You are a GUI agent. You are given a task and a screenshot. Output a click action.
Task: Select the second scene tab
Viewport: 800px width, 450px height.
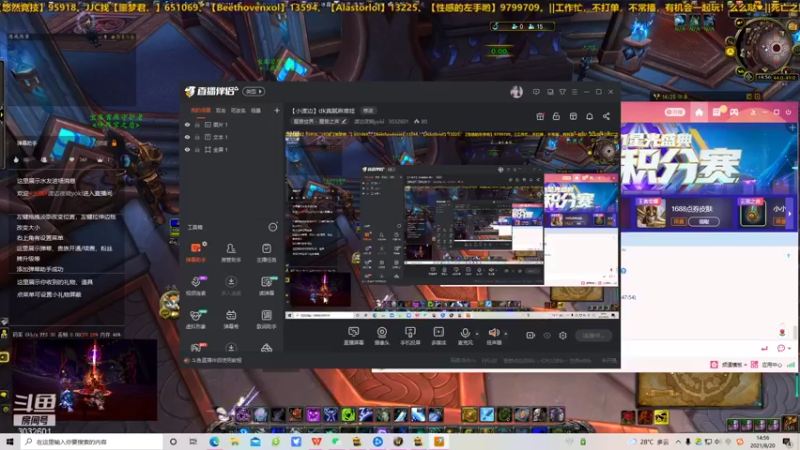[x=220, y=110]
